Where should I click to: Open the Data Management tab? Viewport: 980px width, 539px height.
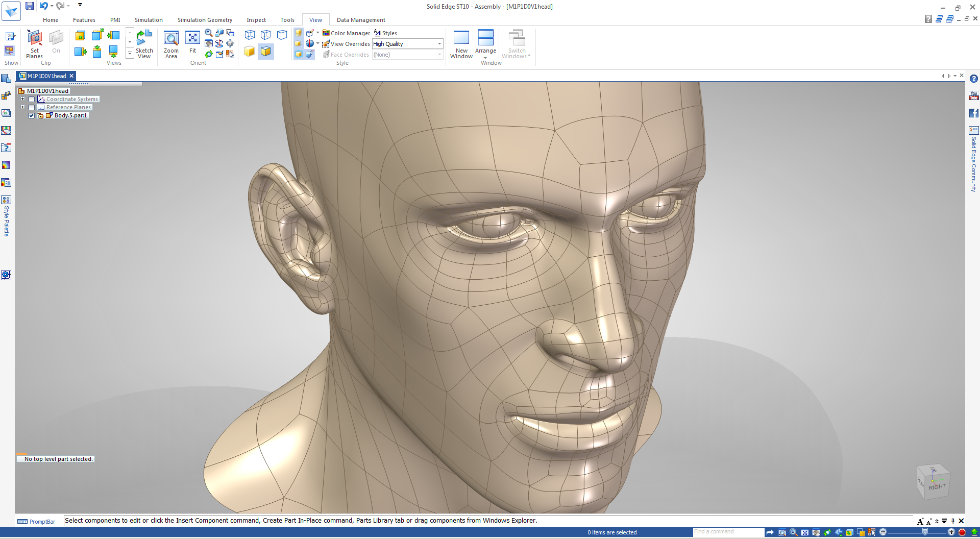click(x=361, y=20)
